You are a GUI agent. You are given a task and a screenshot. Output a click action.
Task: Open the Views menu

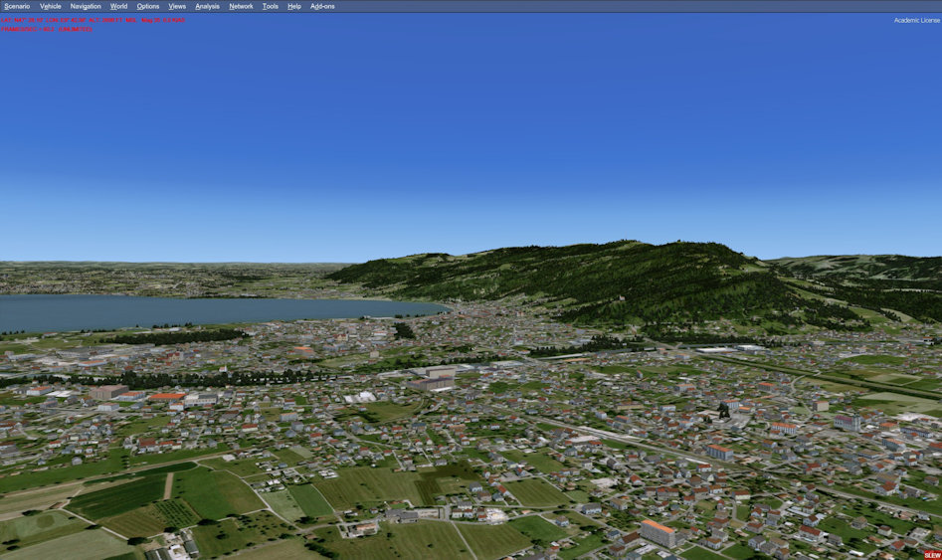point(177,6)
